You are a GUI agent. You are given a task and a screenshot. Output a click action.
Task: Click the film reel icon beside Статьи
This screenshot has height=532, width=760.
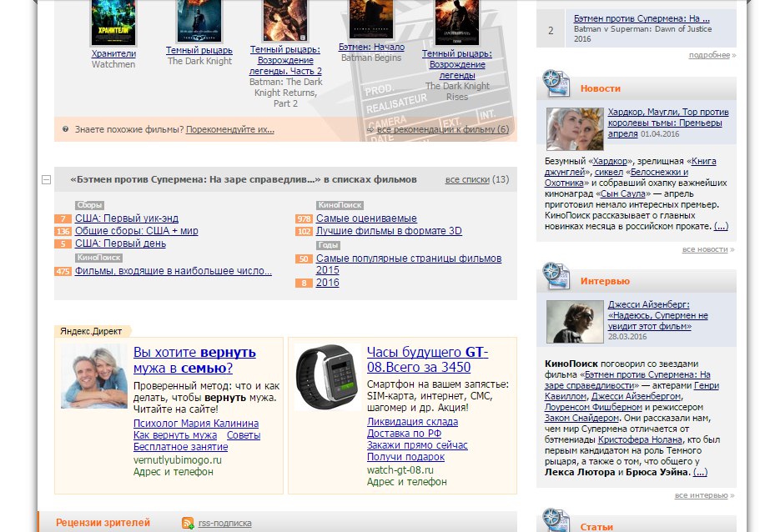pyautogui.click(x=556, y=520)
